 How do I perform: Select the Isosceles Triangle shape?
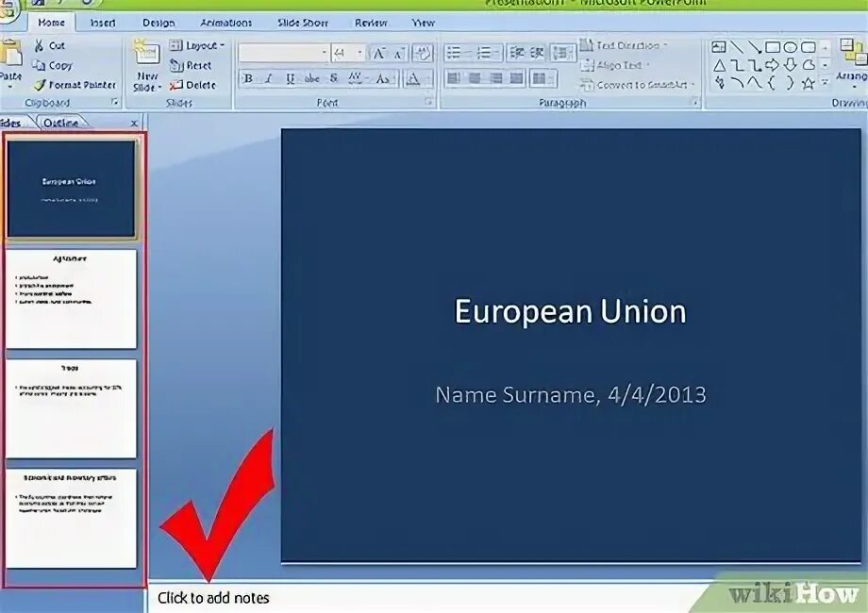tap(719, 66)
